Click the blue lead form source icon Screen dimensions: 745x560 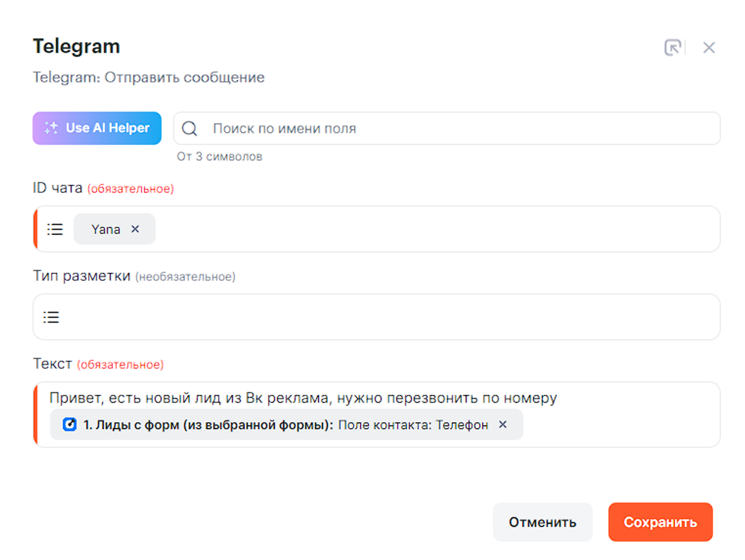[70, 424]
